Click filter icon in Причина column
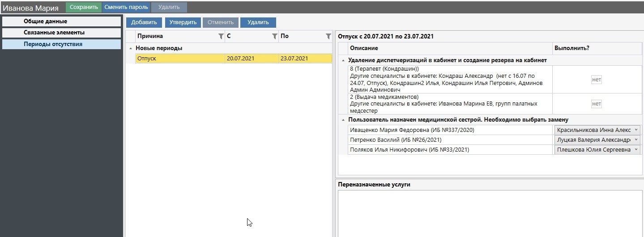 221,37
